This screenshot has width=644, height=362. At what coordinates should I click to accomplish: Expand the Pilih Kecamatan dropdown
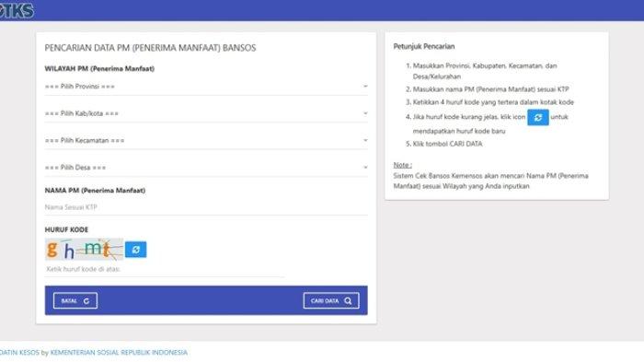coord(206,140)
